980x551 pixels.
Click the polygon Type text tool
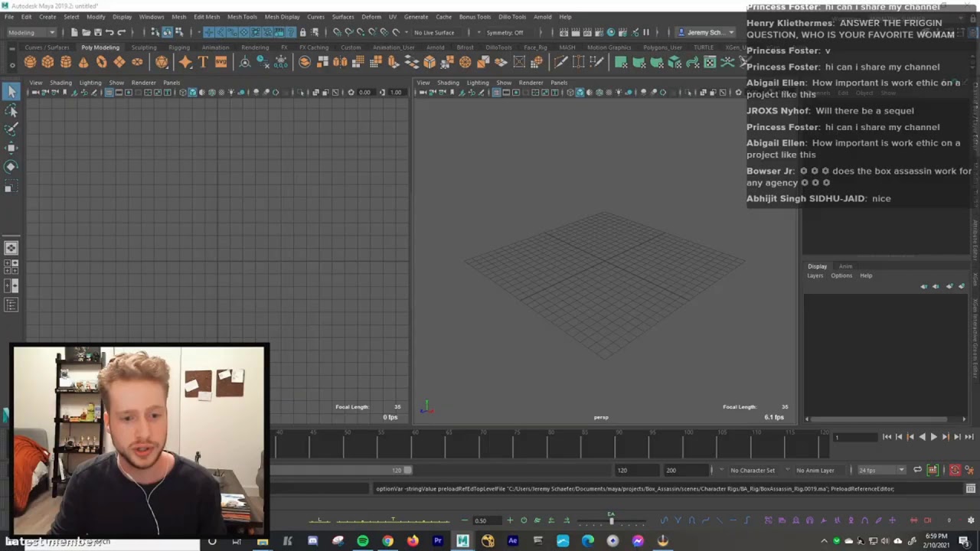point(203,62)
